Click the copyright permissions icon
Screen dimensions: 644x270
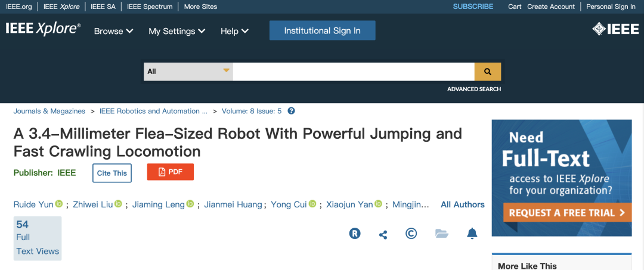pyautogui.click(x=411, y=234)
